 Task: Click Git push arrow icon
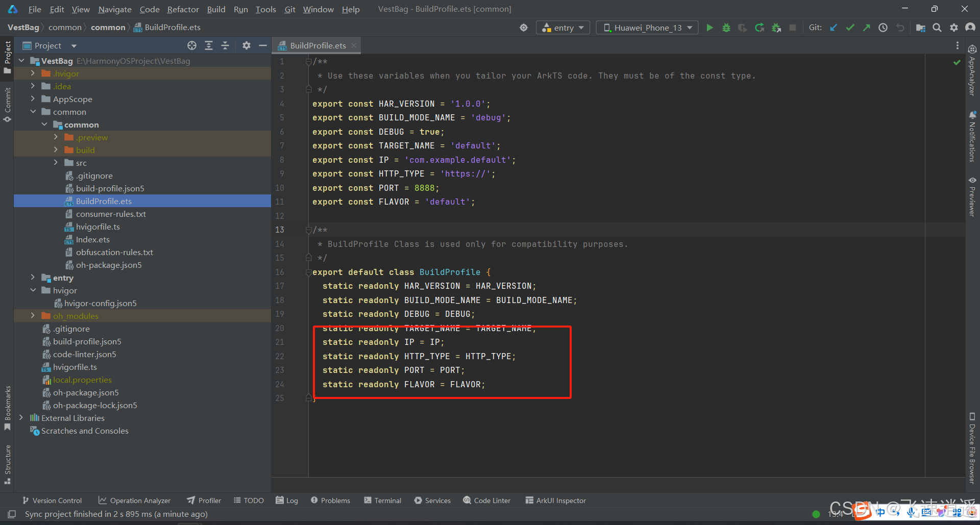pyautogui.click(x=866, y=28)
